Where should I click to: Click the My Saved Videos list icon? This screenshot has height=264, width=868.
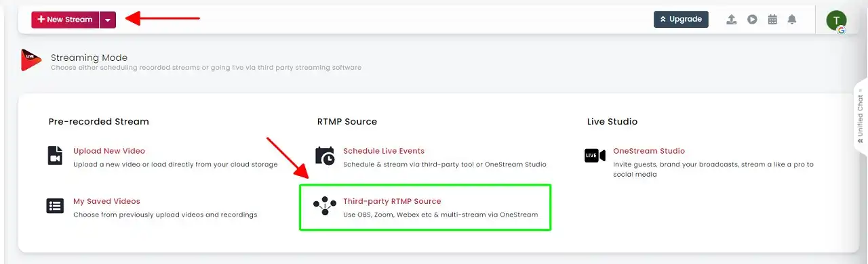[55, 206]
